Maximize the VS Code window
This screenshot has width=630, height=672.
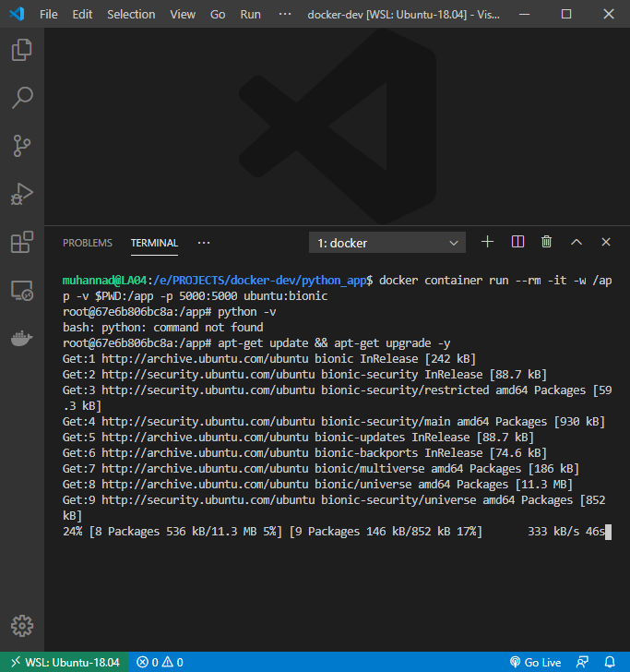[566, 14]
